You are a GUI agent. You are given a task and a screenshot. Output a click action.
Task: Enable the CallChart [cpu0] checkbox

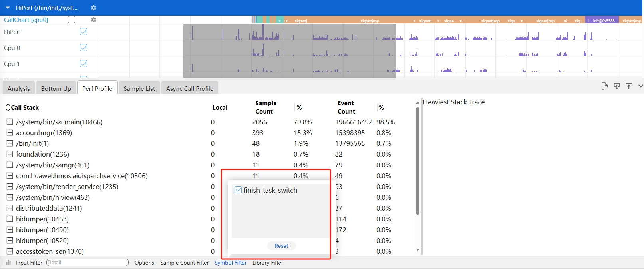(x=72, y=20)
